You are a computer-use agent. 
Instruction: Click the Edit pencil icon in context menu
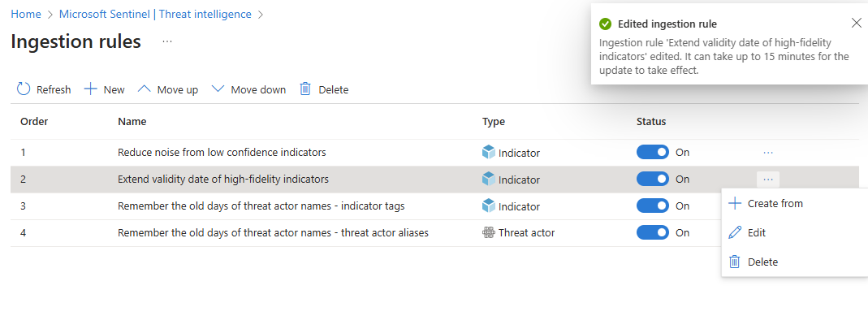735,232
